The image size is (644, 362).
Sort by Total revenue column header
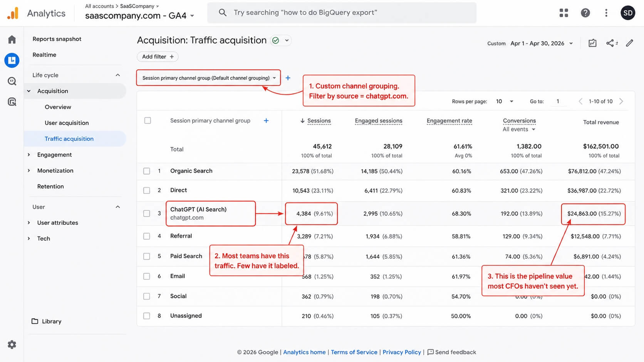pos(601,122)
